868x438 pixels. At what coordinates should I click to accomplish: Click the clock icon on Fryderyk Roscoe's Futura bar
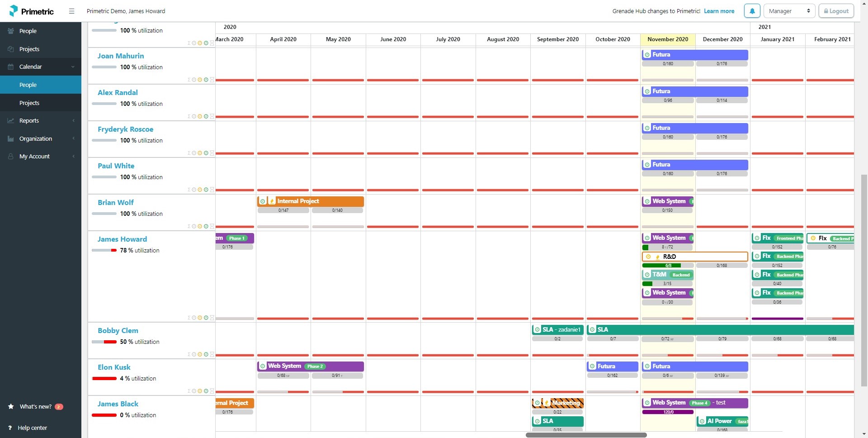click(x=647, y=128)
